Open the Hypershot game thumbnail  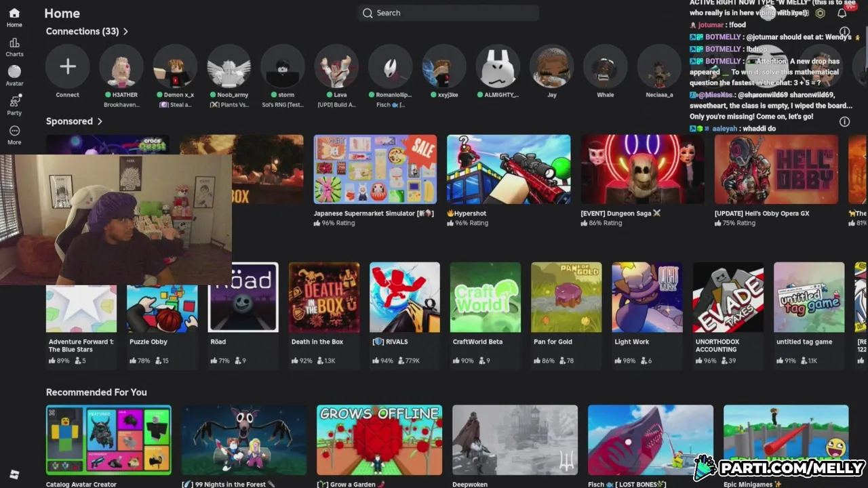pos(509,169)
